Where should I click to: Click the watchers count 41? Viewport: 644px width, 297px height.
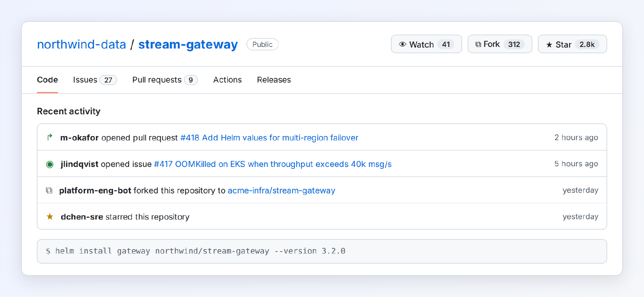coord(446,44)
